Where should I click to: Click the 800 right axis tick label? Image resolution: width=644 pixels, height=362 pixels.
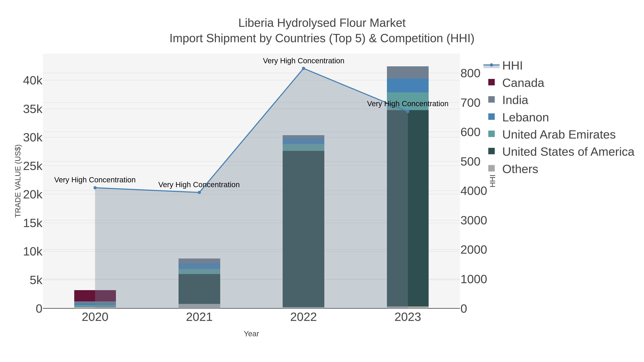470,73
